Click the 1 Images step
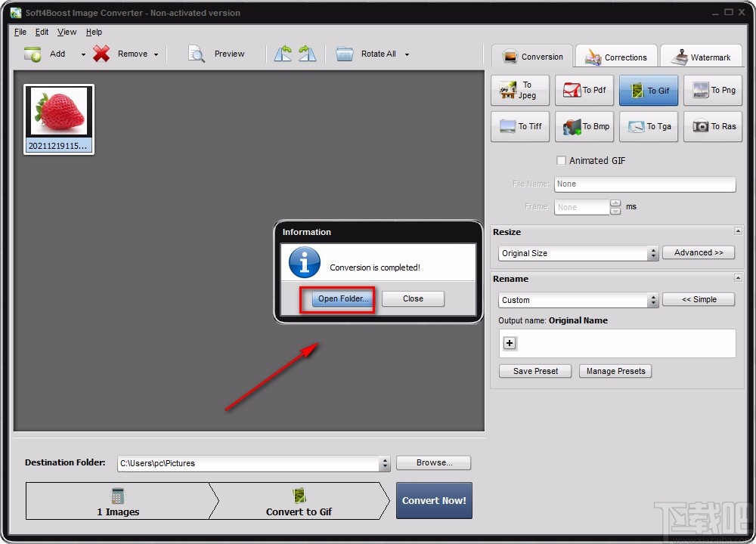Image resolution: width=756 pixels, height=544 pixels. (118, 501)
